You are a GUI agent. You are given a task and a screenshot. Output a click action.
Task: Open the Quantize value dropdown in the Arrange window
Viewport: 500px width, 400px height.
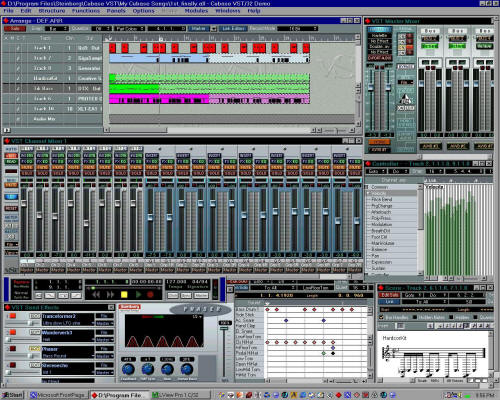[102, 29]
